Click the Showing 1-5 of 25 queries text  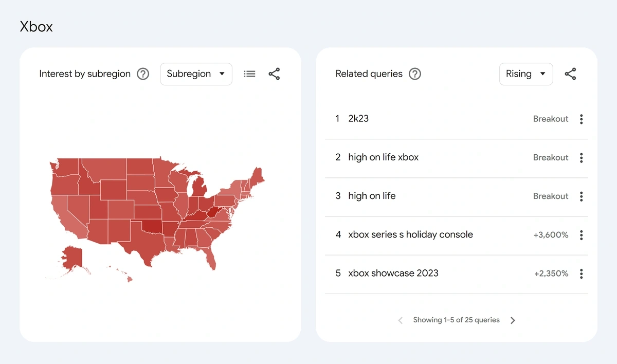tap(457, 320)
